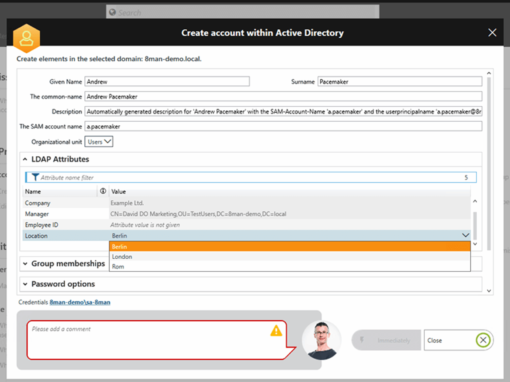The width and height of the screenshot is (510, 382).
Task: Click the Please add a comment field
Action: pos(157,340)
